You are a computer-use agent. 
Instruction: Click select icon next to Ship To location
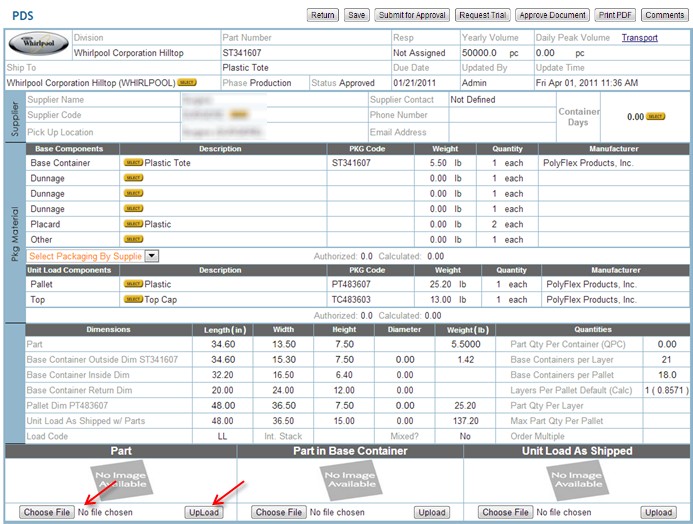187,83
